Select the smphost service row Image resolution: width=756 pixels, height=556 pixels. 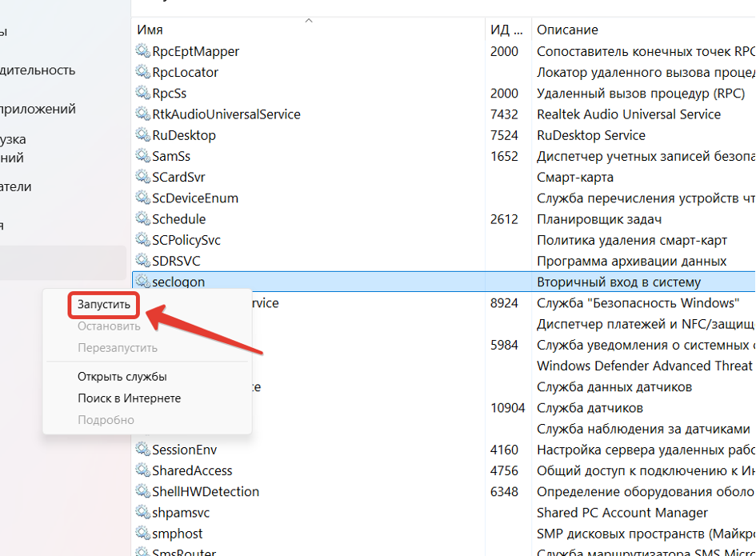pyautogui.click(x=177, y=534)
